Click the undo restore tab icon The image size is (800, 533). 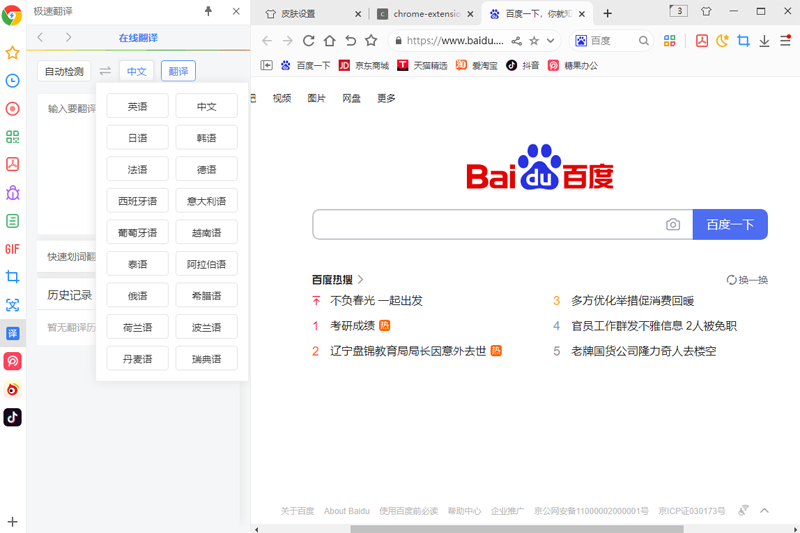click(x=351, y=40)
